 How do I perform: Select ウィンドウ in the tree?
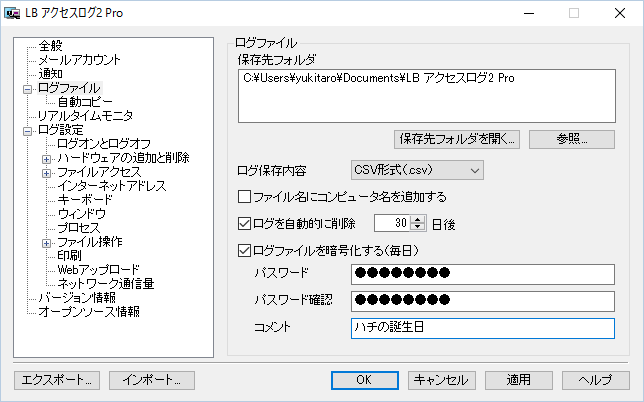point(82,214)
